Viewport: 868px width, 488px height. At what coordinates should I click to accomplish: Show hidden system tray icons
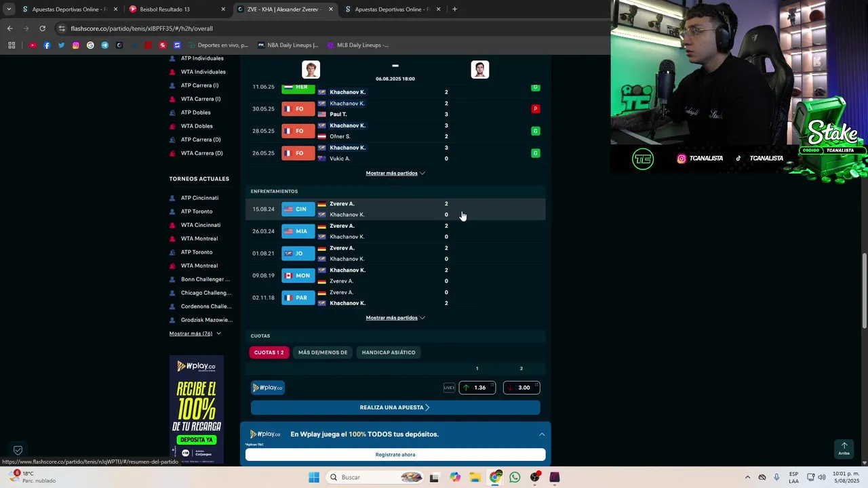[x=747, y=477]
